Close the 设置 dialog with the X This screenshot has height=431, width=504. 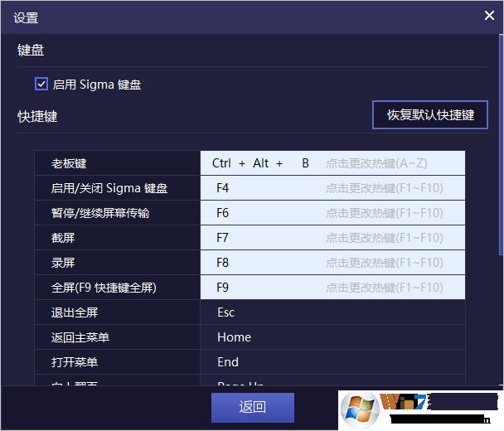click(x=489, y=15)
